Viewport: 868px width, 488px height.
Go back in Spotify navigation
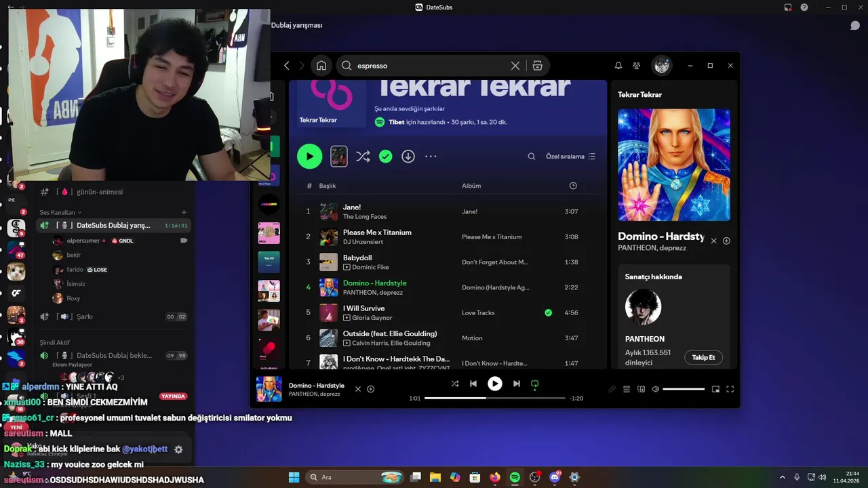[x=287, y=66]
